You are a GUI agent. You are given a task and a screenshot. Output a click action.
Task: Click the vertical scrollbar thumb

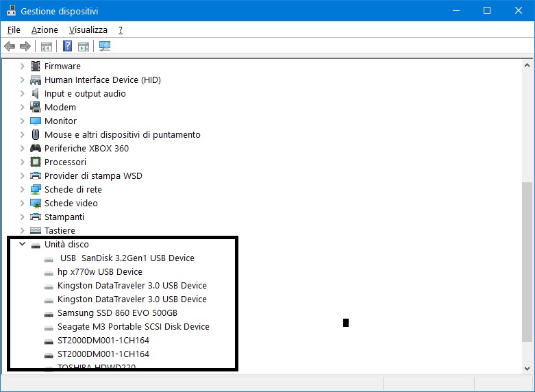pyautogui.click(x=527, y=262)
